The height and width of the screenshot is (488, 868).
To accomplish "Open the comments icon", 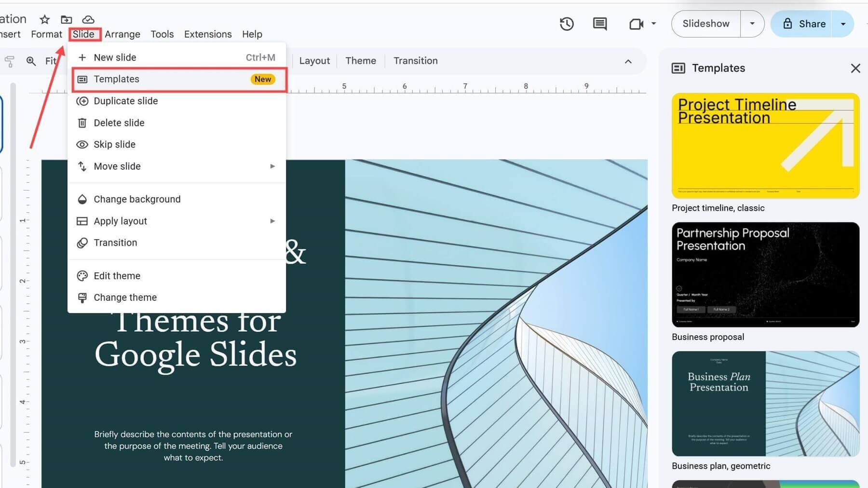I will (600, 24).
